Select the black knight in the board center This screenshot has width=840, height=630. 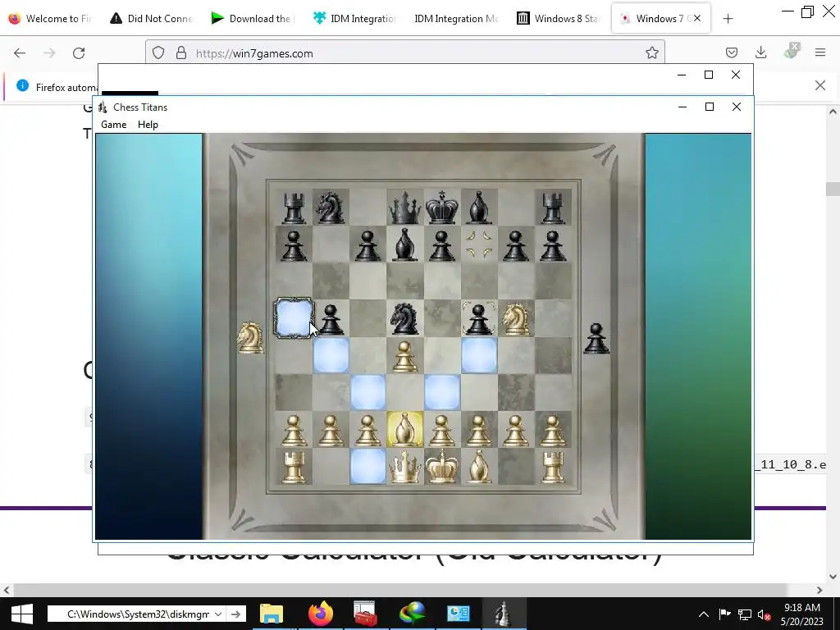tap(404, 319)
